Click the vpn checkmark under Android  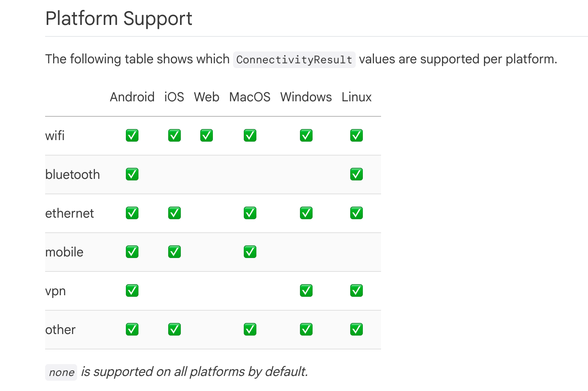[132, 290]
